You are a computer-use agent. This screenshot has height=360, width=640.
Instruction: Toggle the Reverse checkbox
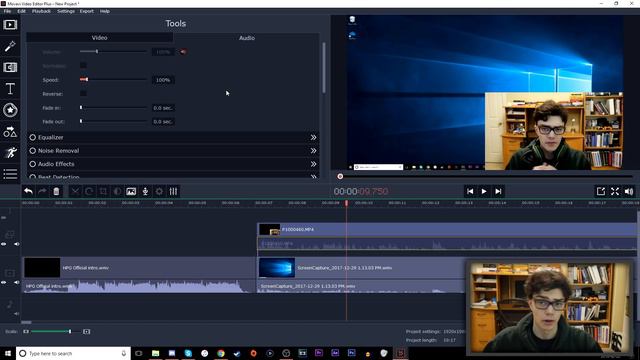(83, 93)
